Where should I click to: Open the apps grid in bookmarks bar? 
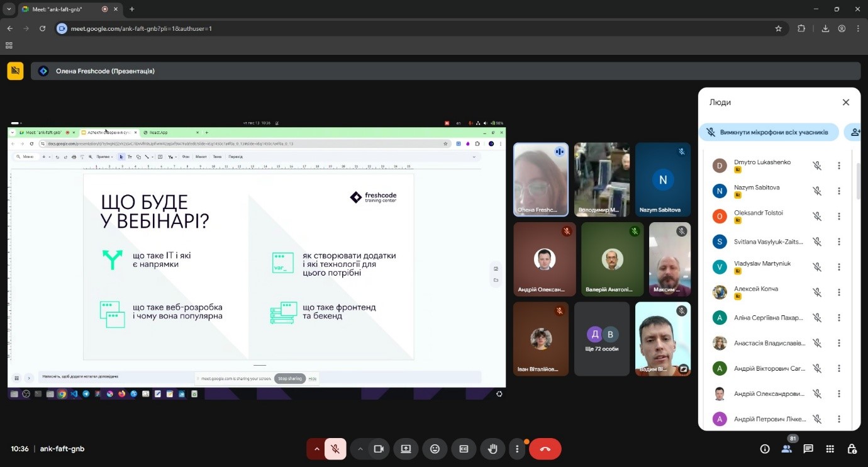point(9,45)
